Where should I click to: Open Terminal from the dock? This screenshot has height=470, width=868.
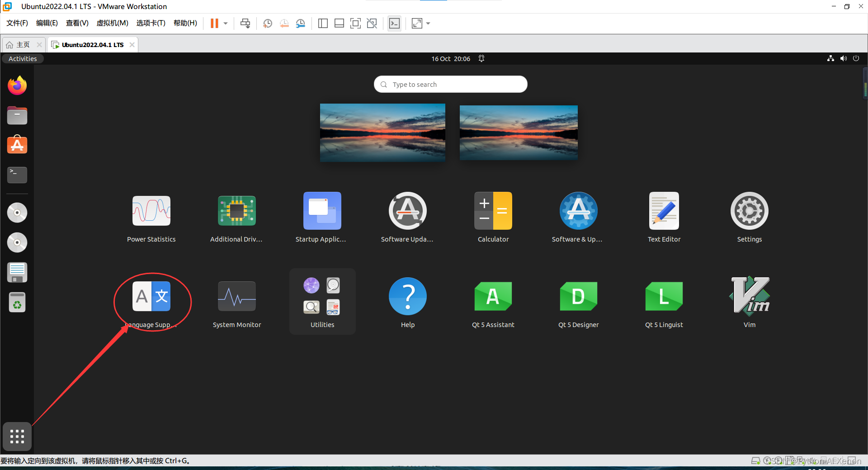pos(17,175)
